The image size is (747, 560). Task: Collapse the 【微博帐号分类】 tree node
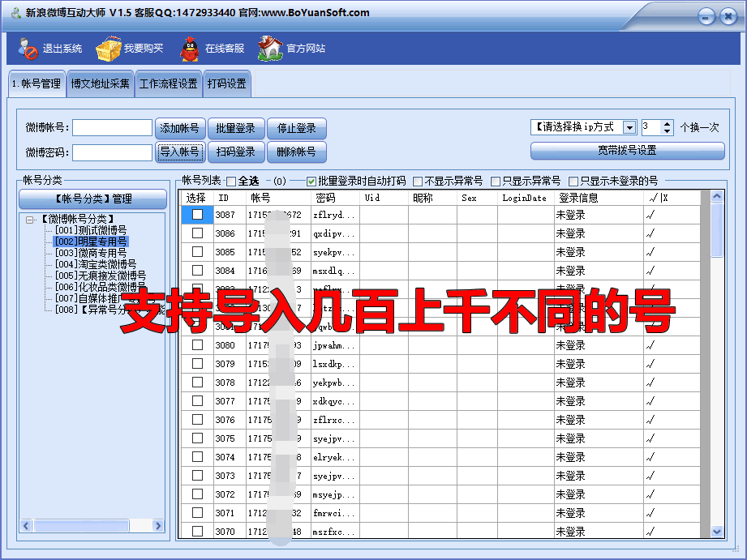pos(30,220)
